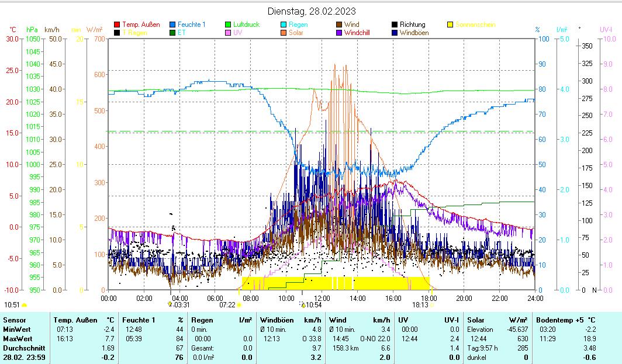Click ground temperature time '03:20'
This screenshot has height=364, width=622.
coord(547,329)
